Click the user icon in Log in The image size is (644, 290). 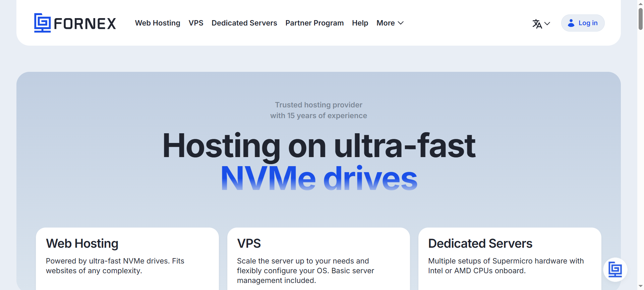(571, 23)
